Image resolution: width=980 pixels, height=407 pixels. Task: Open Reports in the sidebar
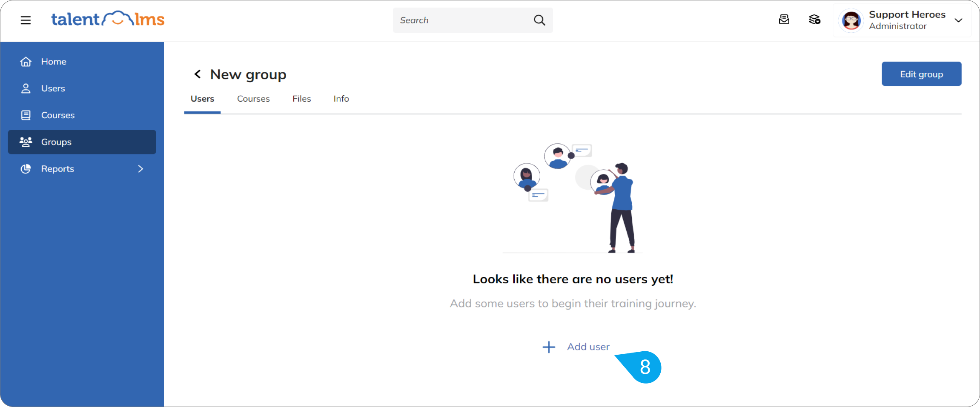[x=82, y=169]
